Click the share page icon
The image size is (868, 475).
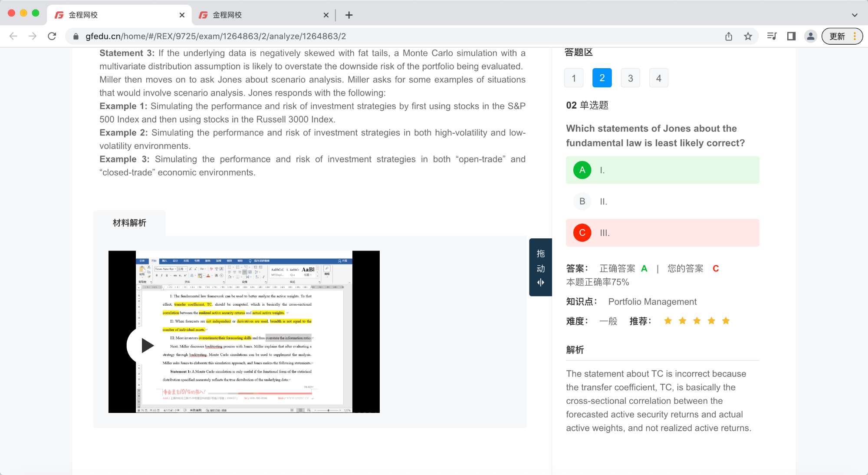click(729, 36)
